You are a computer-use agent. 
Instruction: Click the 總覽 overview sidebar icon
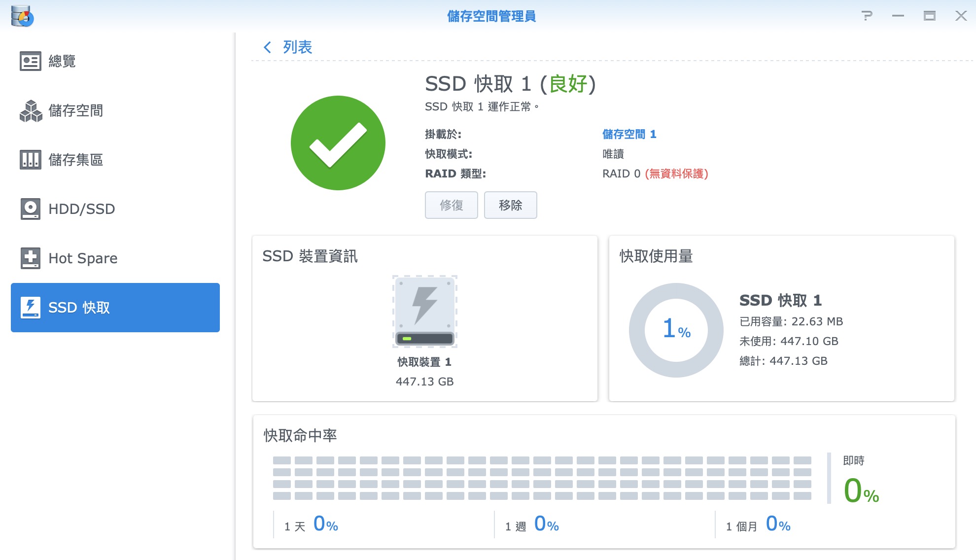[x=30, y=61]
